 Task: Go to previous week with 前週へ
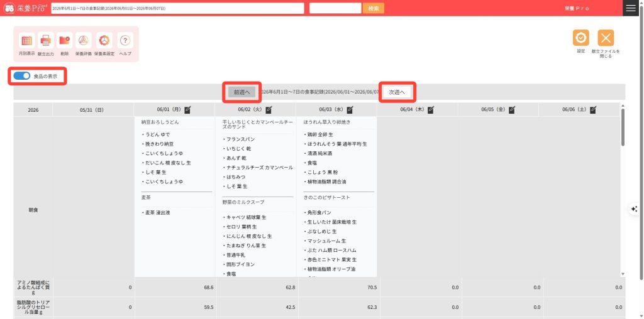pyautogui.click(x=242, y=92)
